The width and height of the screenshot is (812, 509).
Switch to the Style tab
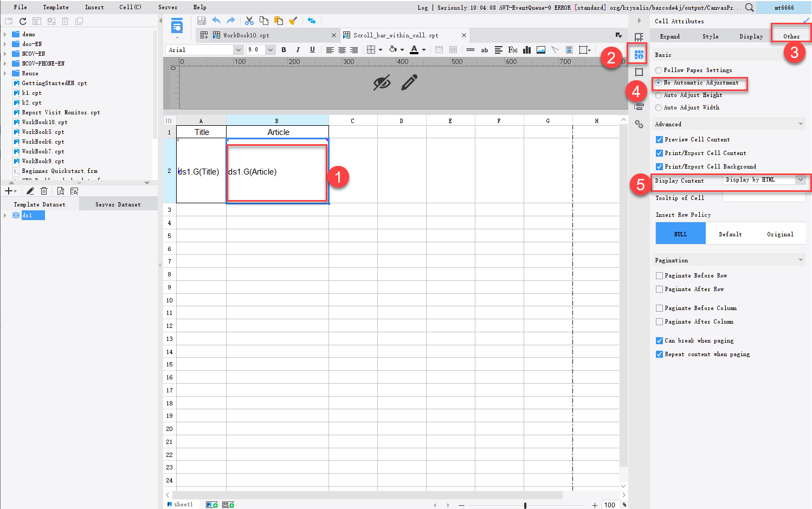coord(710,36)
